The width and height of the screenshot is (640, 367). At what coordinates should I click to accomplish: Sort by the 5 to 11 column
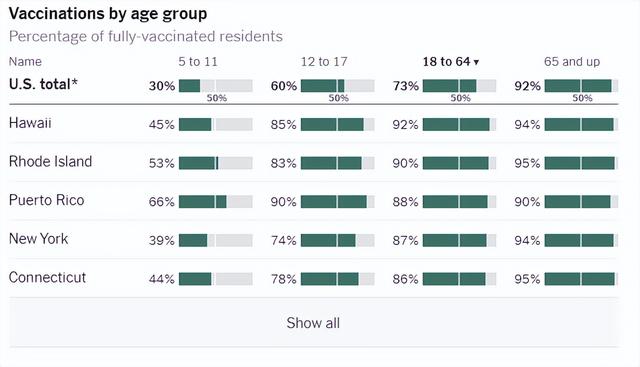198,62
